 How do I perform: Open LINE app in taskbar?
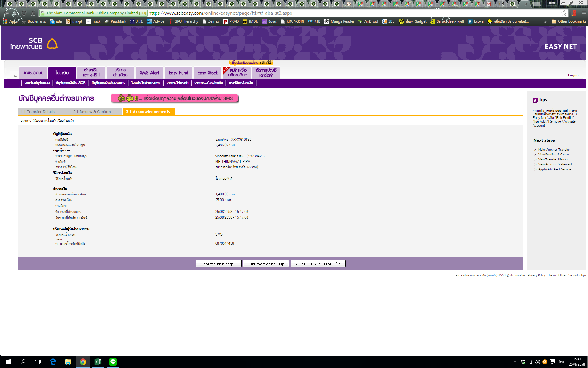click(x=113, y=362)
